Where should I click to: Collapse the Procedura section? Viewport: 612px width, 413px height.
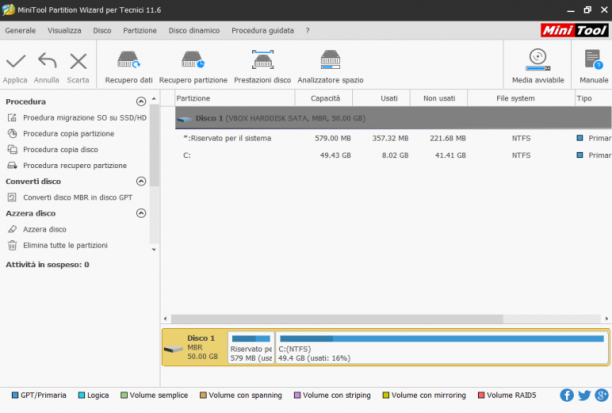(141, 101)
